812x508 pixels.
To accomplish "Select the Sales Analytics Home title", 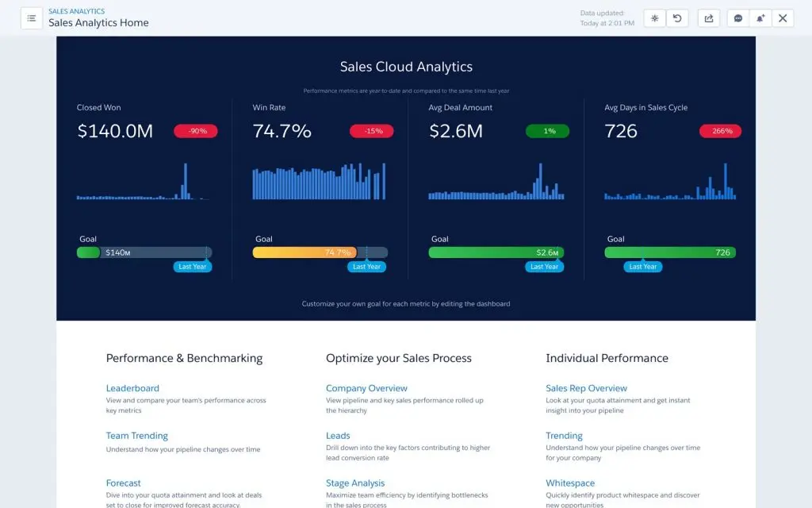I will (x=99, y=23).
